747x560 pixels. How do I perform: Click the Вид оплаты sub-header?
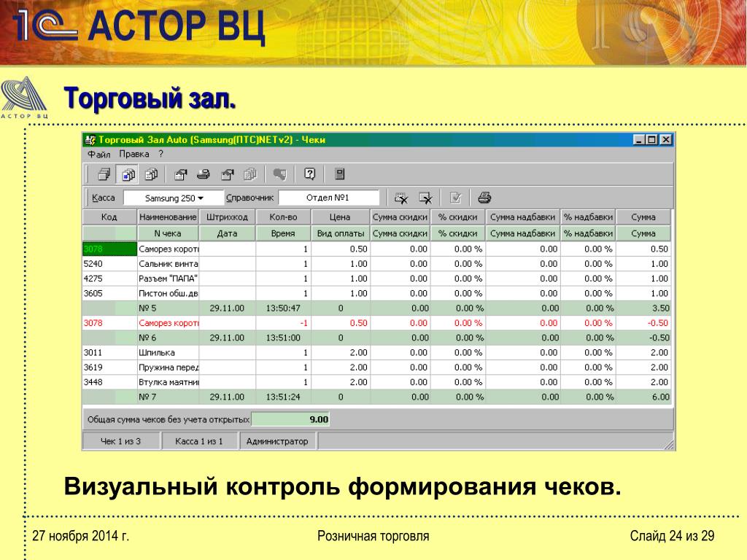[x=341, y=233]
